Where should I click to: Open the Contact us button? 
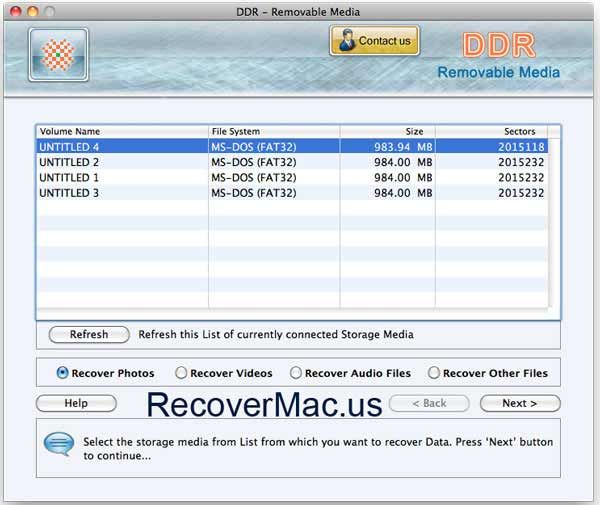[374, 41]
